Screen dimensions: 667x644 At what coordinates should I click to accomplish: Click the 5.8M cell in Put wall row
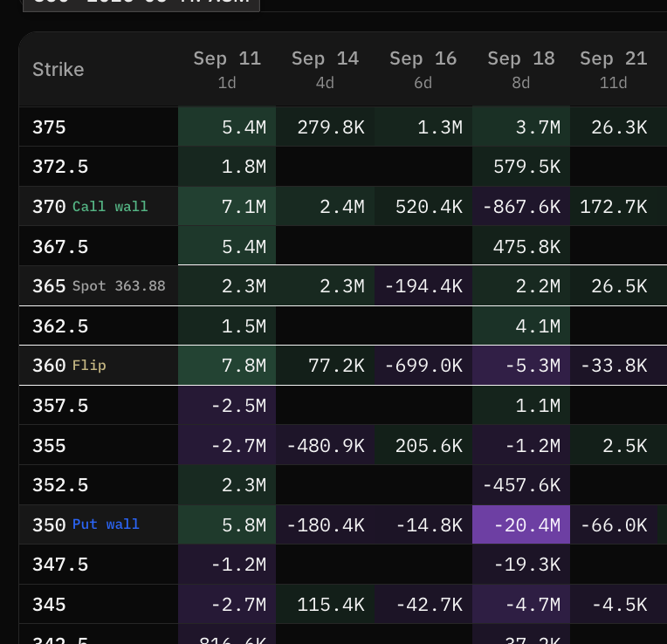[x=227, y=524]
